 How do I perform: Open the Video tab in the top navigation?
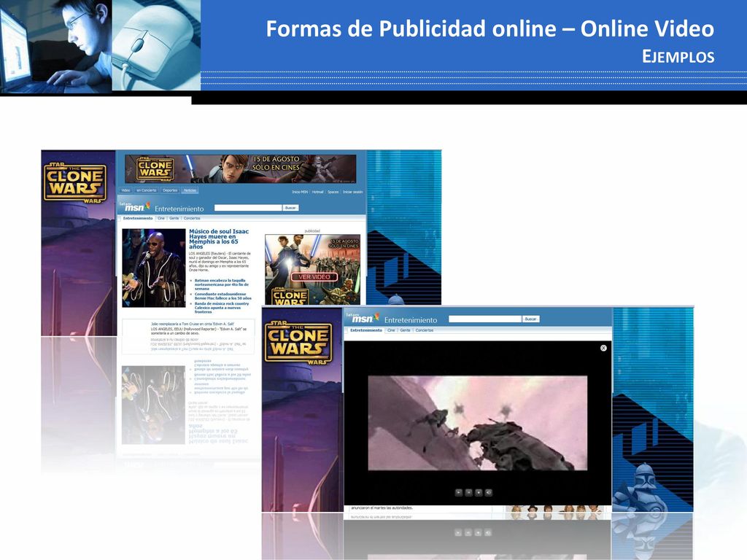[125, 190]
